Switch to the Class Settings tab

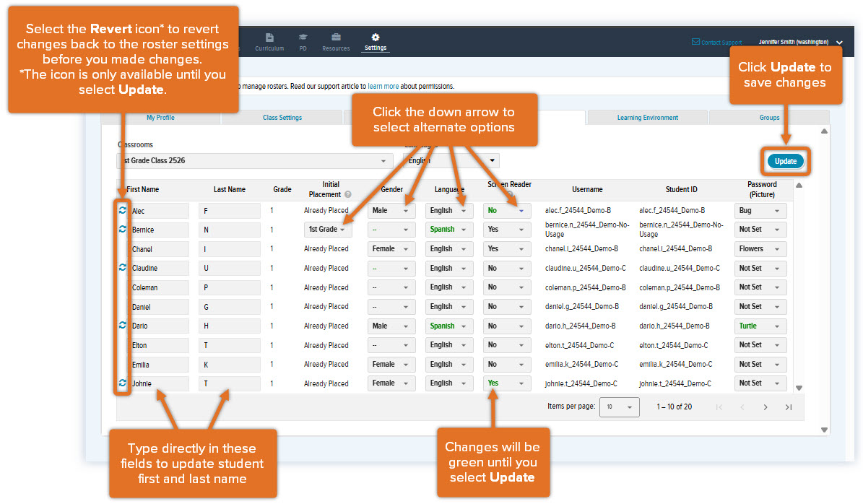tap(282, 117)
